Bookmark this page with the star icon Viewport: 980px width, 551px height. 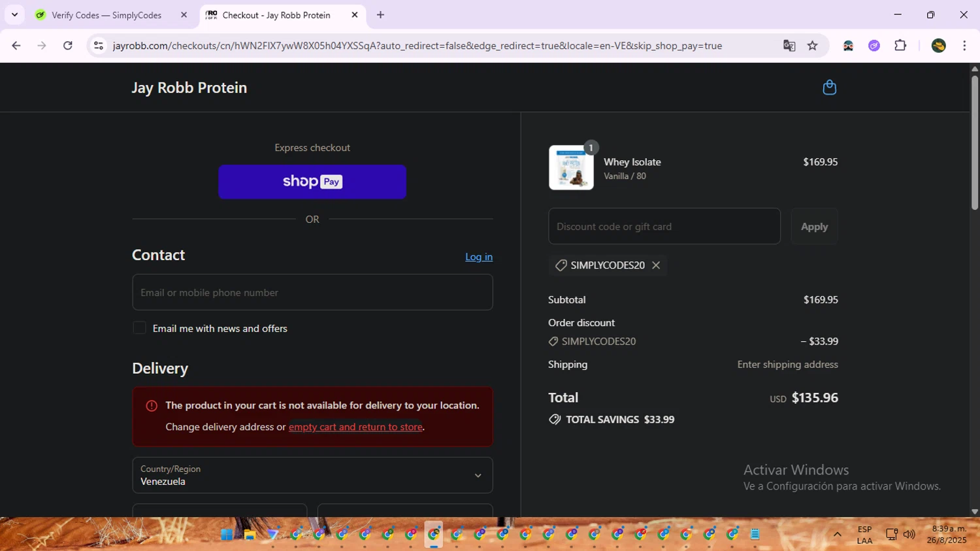pyautogui.click(x=813, y=46)
